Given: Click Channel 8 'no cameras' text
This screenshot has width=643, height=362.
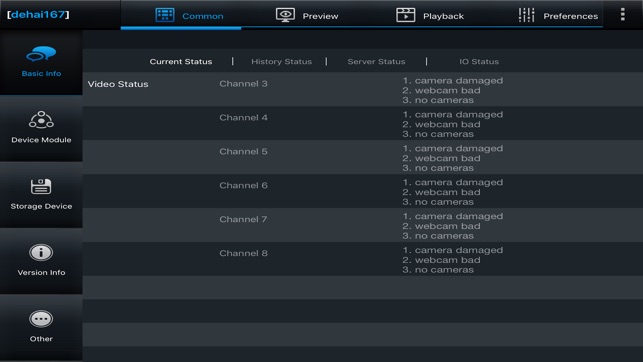Looking at the screenshot, I should tap(438, 270).
